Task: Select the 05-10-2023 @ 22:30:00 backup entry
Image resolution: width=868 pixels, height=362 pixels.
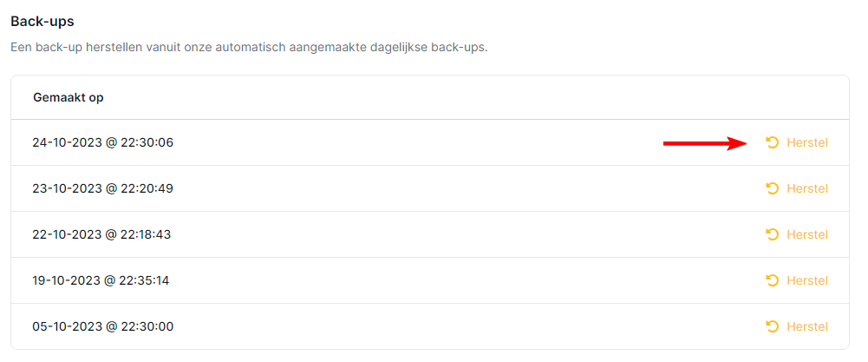Action: pos(102,326)
